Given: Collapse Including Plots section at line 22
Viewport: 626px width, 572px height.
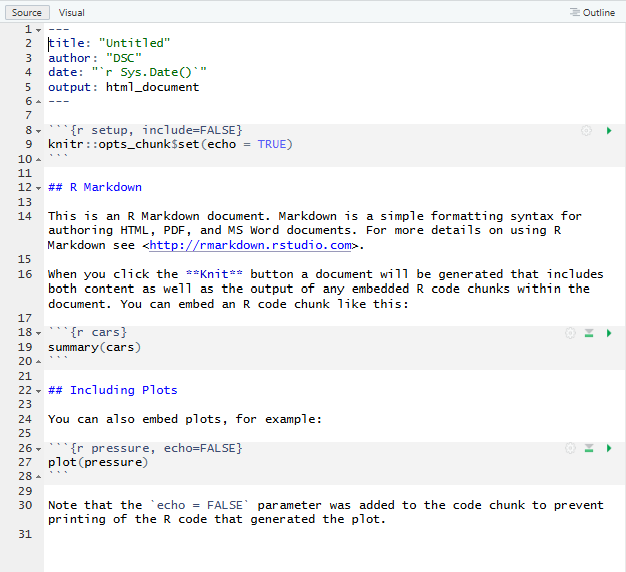Looking at the screenshot, I should 38,391.
